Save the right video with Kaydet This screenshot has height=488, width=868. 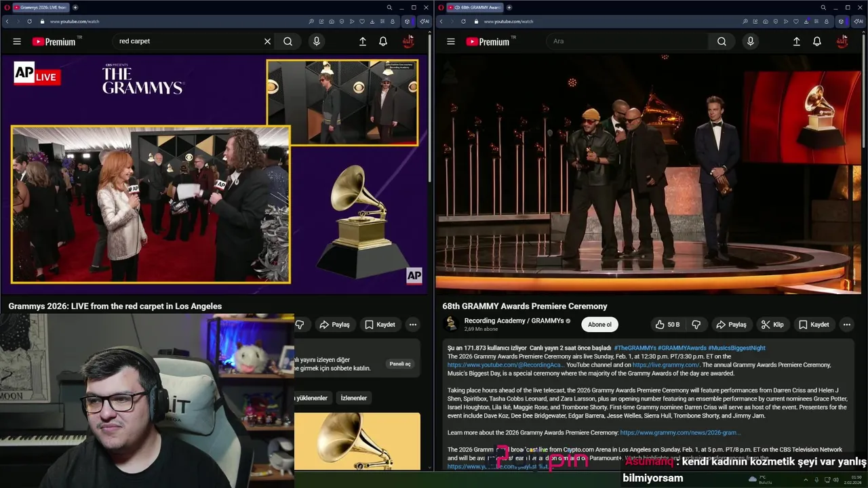click(815, 325)
